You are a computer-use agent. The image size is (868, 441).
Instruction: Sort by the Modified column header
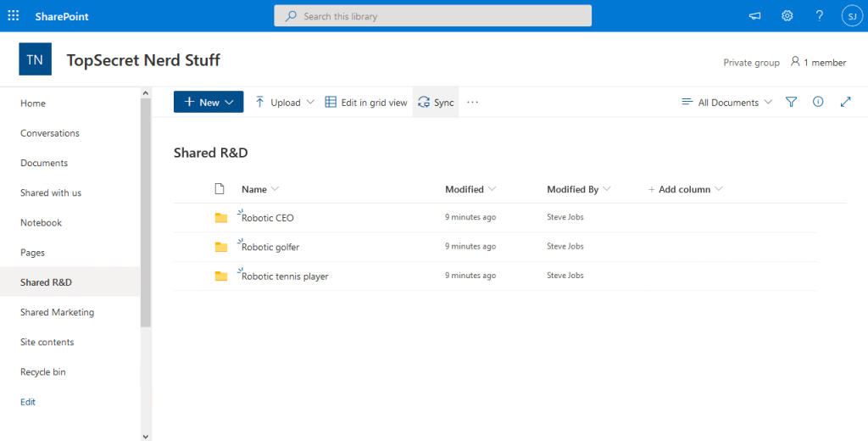465,189
